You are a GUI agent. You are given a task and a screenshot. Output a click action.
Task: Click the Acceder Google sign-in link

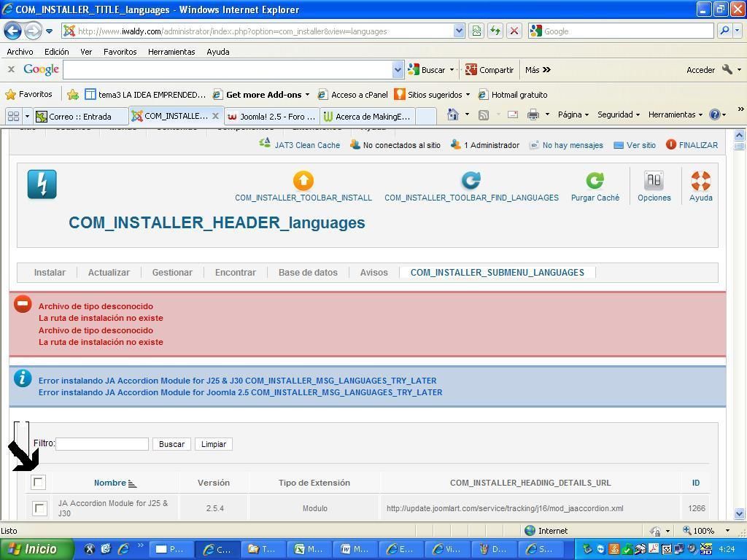[700, 70]
